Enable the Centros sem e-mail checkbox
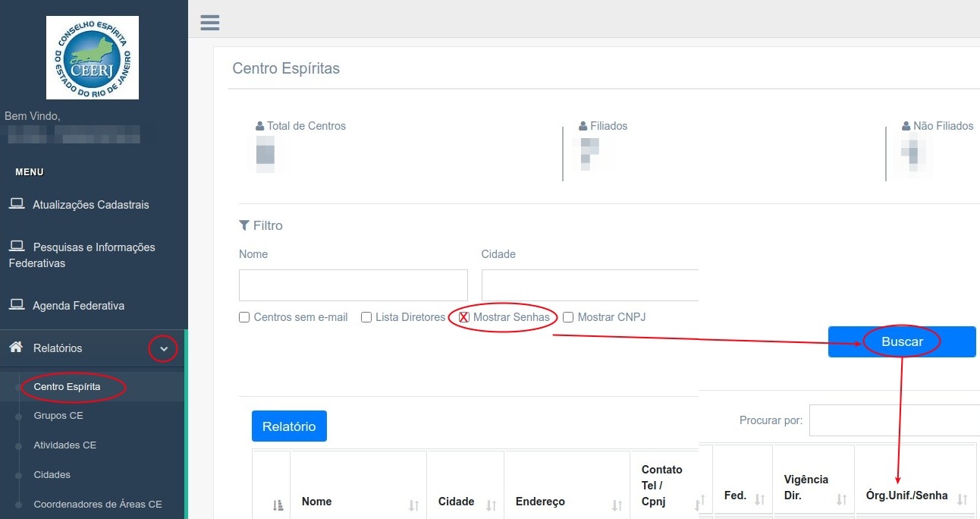Image resolution: width=980 pixels, height=519 pixels. click(244, 317)
